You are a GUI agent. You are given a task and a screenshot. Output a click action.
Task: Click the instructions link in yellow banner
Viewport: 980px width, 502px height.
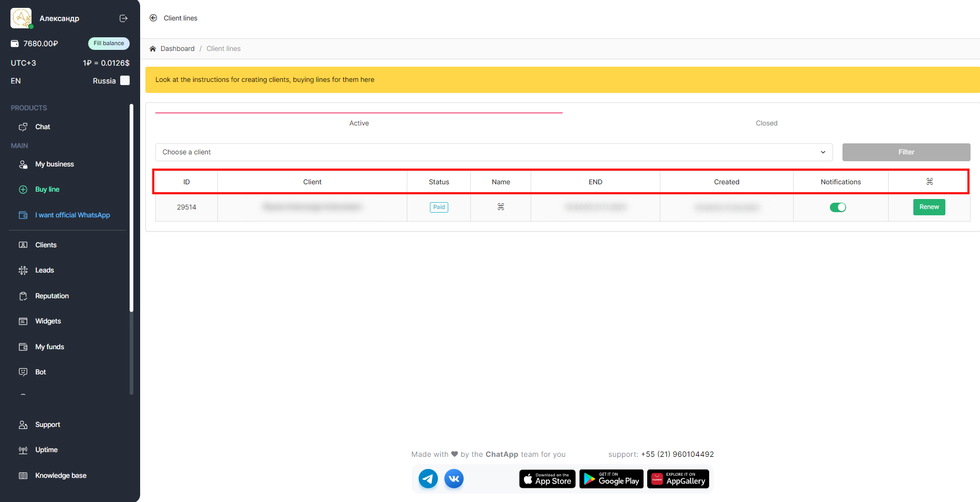coord(265,80)
